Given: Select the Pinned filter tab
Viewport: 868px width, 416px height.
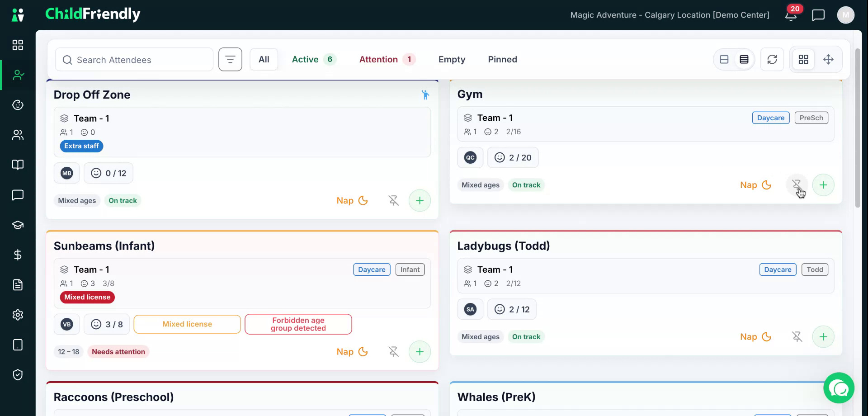Looking at the screenshot, I should click(x=502, y=59).
